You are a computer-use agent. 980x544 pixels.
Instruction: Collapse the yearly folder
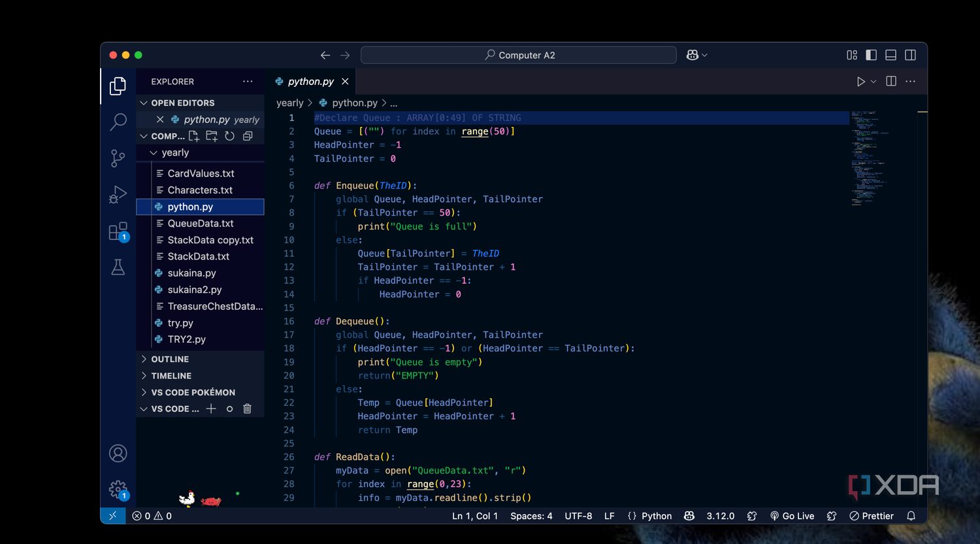[x=200, y=152]
